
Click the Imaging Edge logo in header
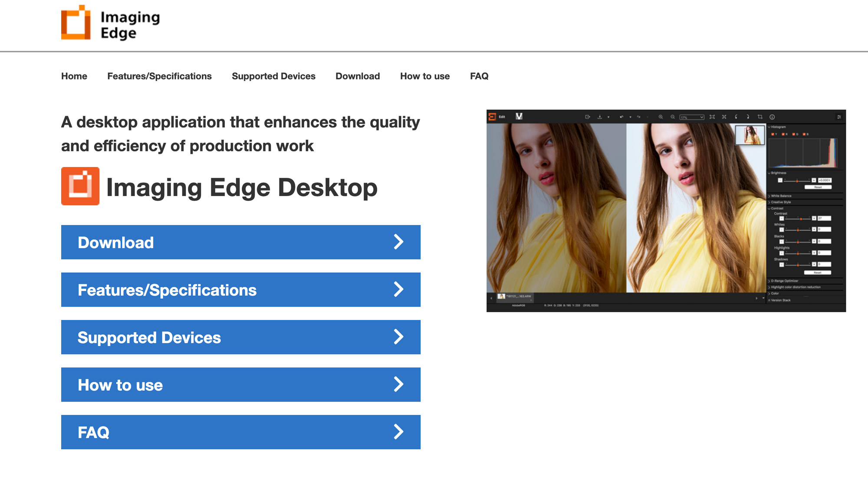tap(111, 23)
